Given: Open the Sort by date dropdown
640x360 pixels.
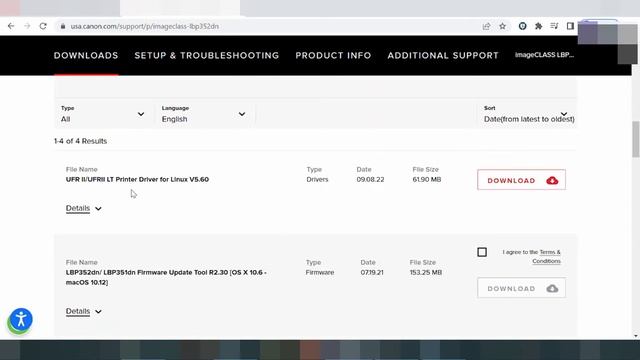Looking at the screenshot, I should pos(527,114).
